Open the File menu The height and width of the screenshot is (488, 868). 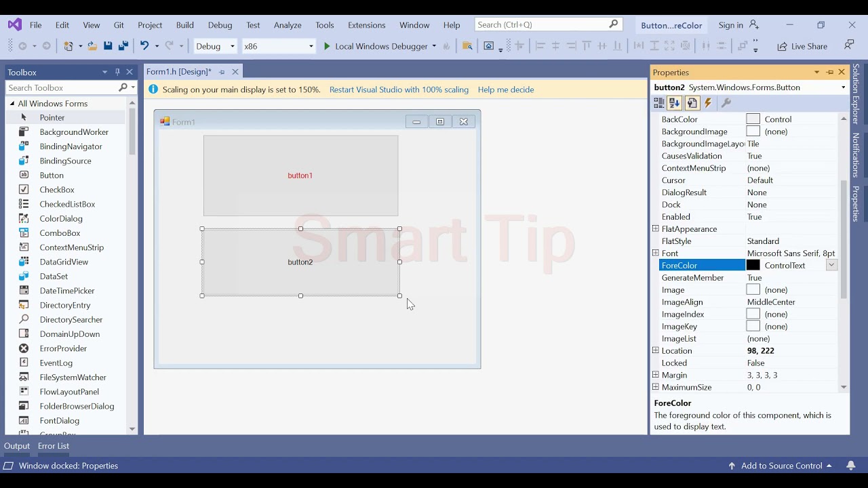click(36, 24)
